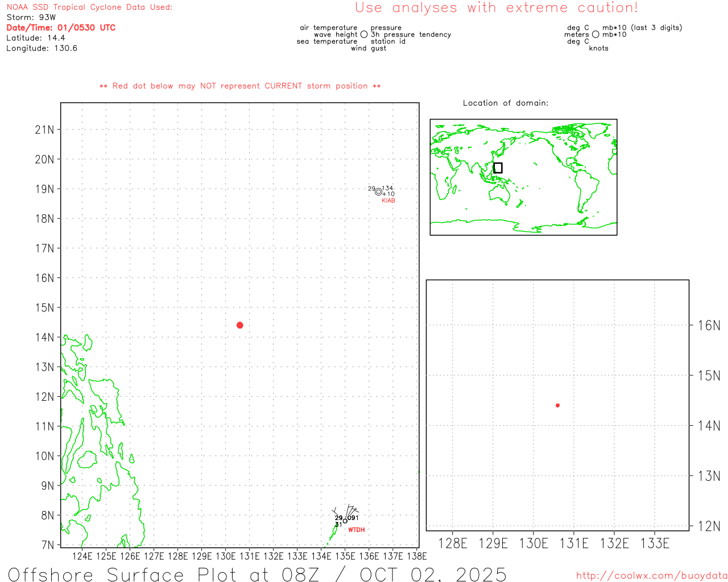Click the station model legend circle near 'wave height'
The image size is (728, 582).
coord(364,35)
